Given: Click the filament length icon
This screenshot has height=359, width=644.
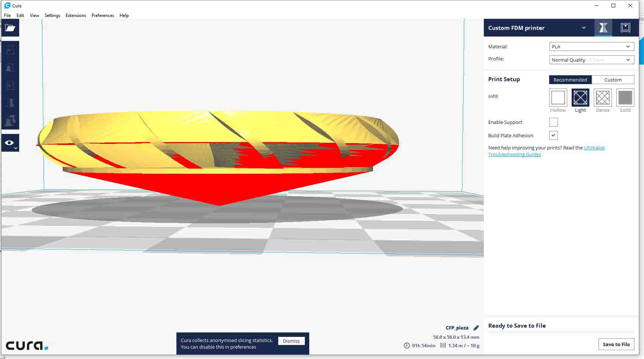Looking at the screenshot, I should pos(443,346).
